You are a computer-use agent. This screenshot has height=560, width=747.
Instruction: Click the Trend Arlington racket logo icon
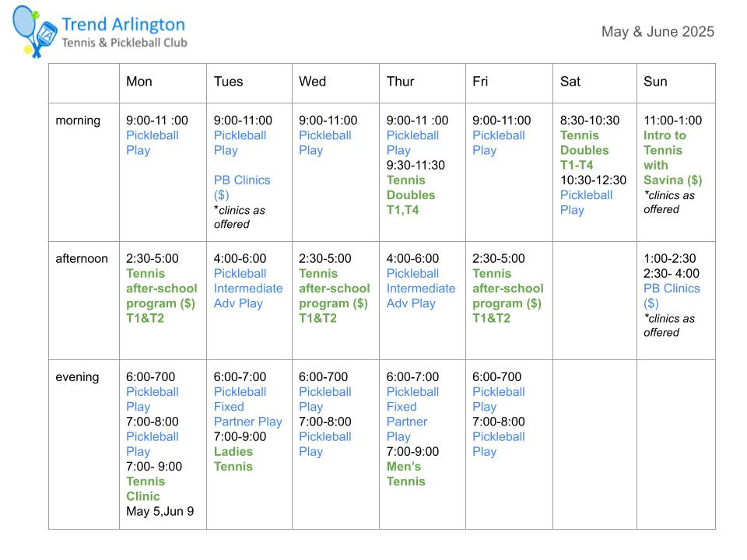[x=35, y=31]
